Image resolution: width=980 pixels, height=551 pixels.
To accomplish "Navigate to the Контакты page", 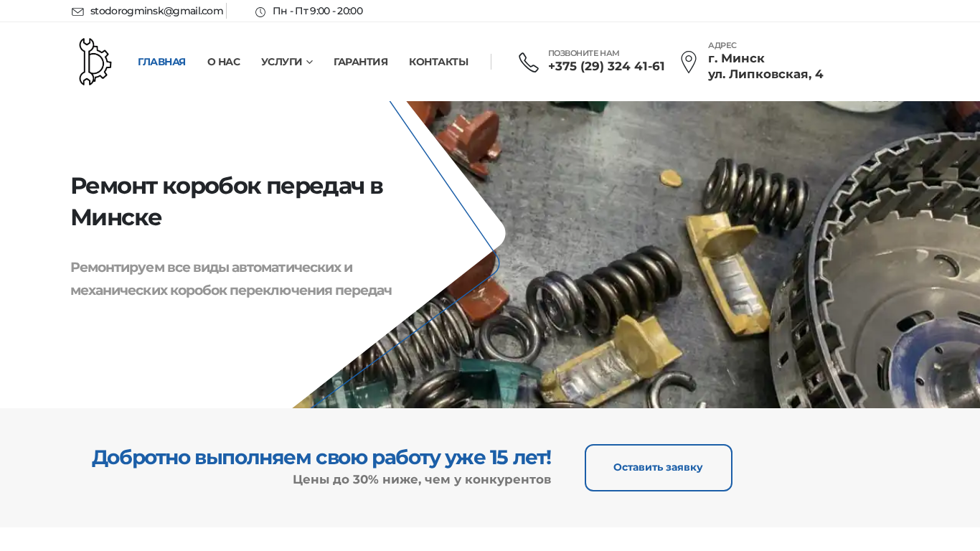I will [x=438, y=62].
